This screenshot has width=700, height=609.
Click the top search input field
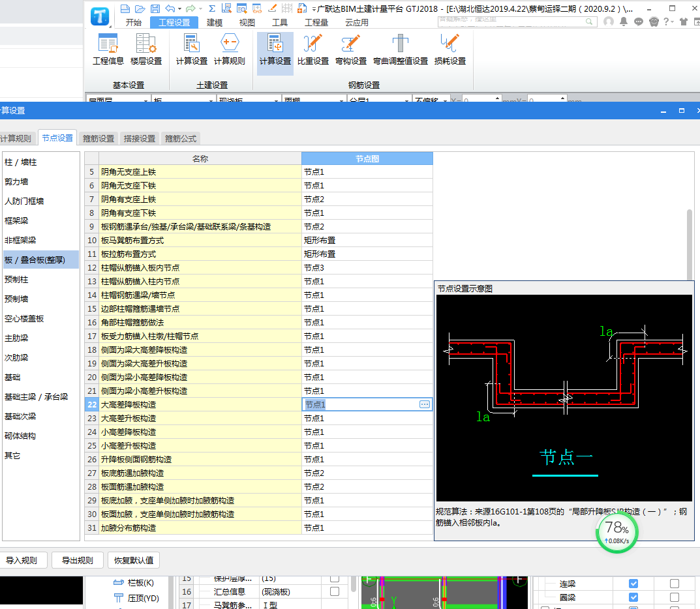pyautogui.click(x=511, y=22)
